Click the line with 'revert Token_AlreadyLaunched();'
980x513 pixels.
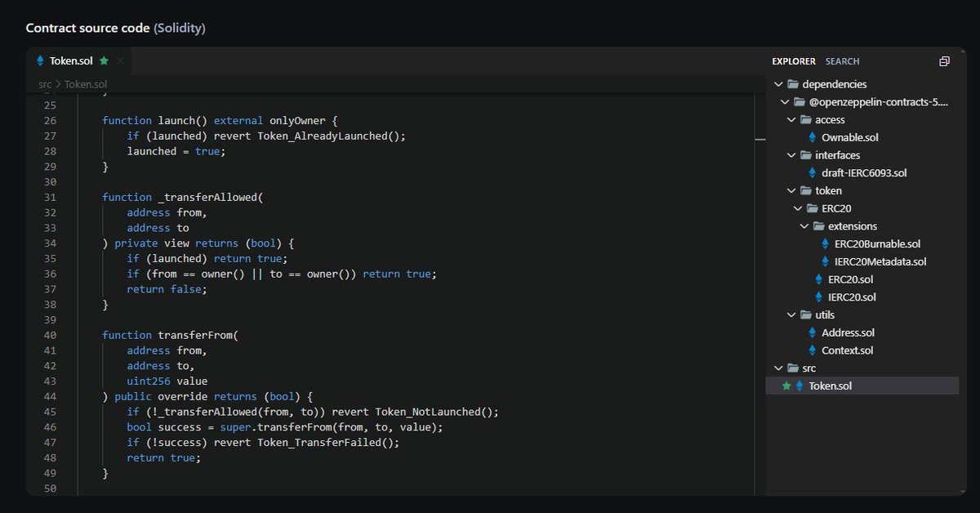[266, 136]
